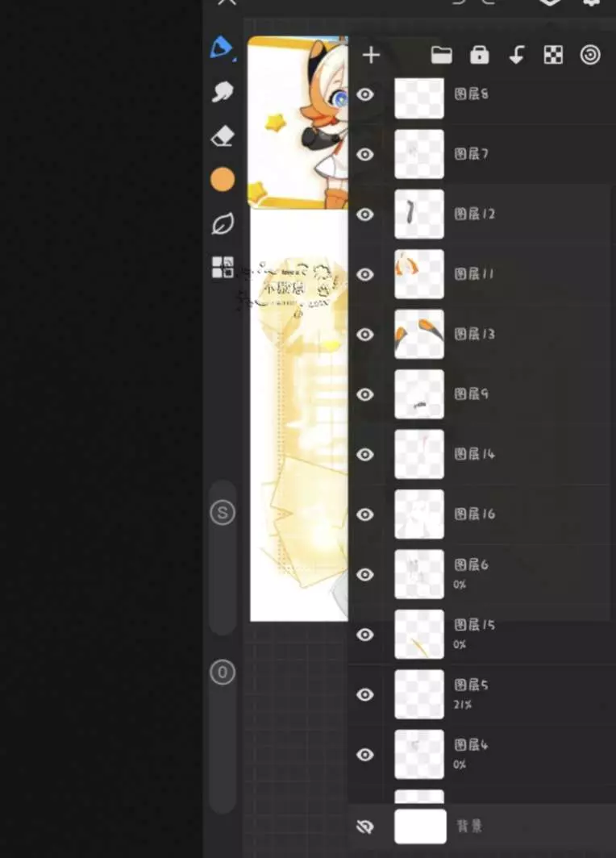Viewport: 616px width, 858px height.
Task: Open the grid panels tool icon
Action: [x=223, y=268]
